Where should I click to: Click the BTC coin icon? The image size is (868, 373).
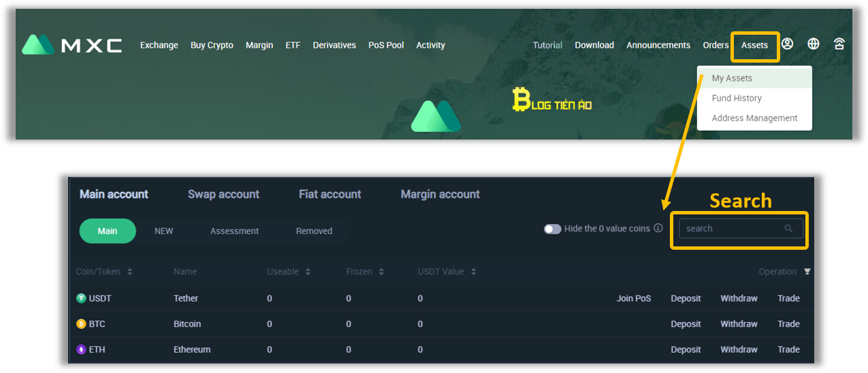click(81, 324)
